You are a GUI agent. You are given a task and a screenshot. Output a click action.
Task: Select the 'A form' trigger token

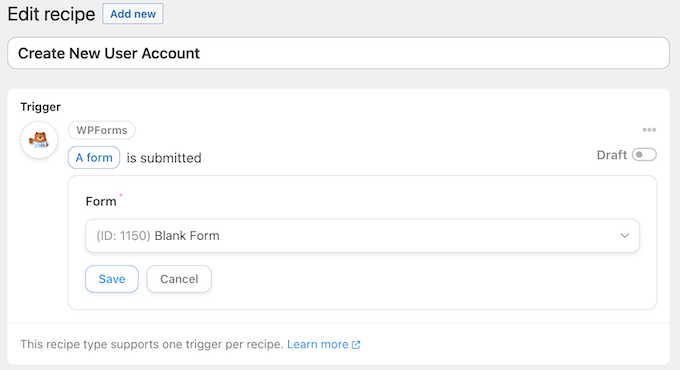(94, 157)
